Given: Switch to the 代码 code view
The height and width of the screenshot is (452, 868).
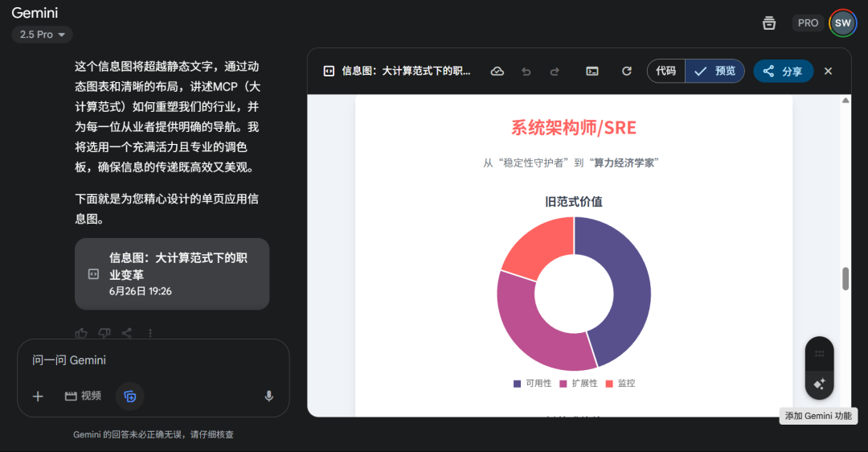Looking at the screenshot, I should 665,71.
